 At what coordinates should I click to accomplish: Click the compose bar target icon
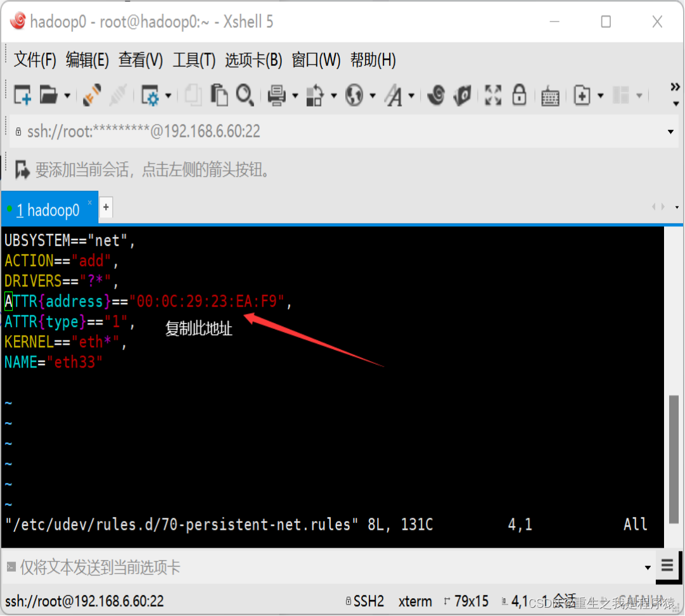tap(11, 567)
